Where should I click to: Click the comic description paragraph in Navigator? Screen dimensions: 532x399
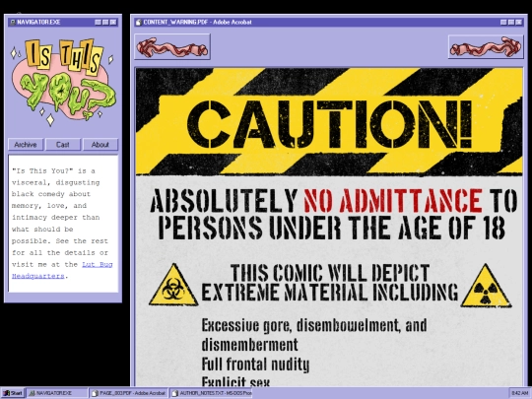[x=62, y=224]
